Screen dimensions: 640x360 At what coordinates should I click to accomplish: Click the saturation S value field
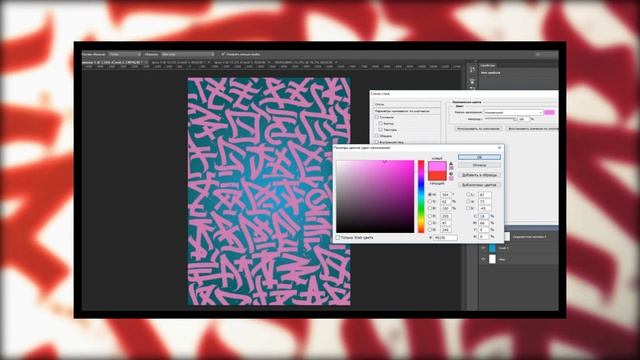click(445, 202)
